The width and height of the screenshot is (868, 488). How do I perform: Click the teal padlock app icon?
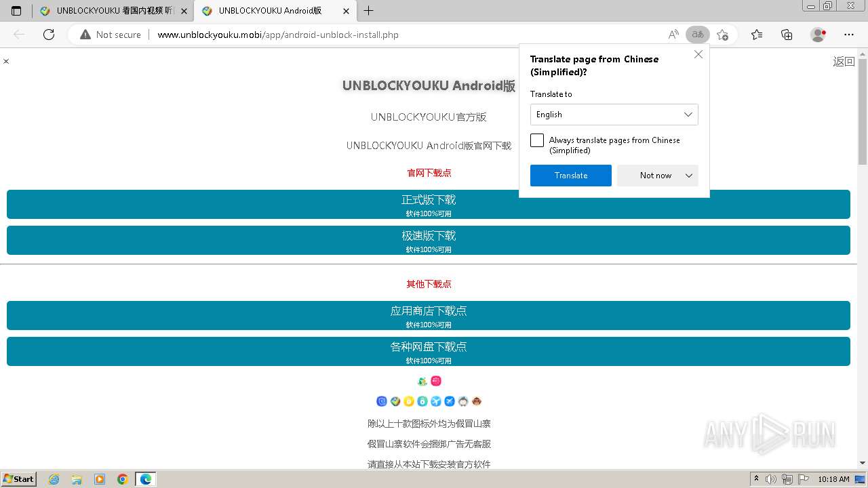click(422, 401)
